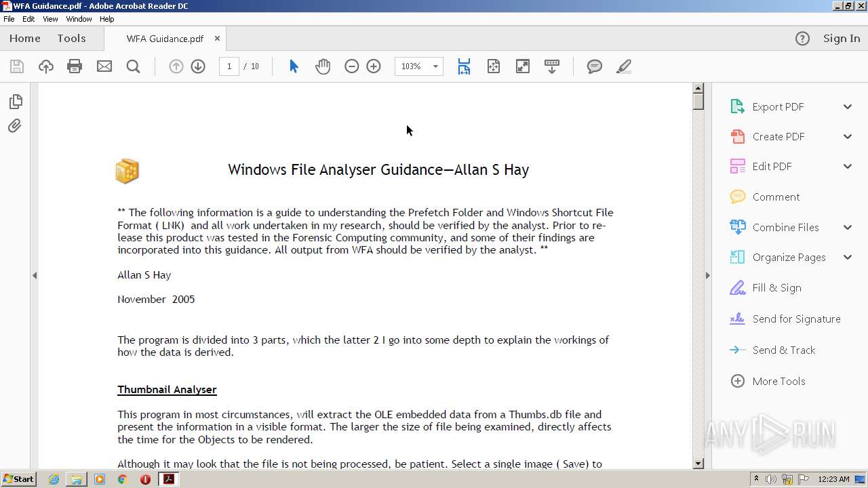Go to previous page arrow

coord(176,66)
